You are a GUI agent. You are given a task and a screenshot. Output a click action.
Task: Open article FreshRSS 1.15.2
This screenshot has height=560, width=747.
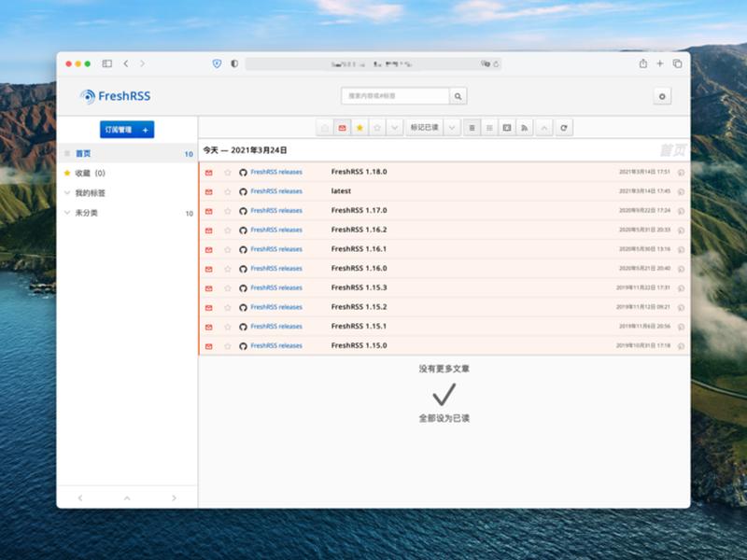point(359,307)
